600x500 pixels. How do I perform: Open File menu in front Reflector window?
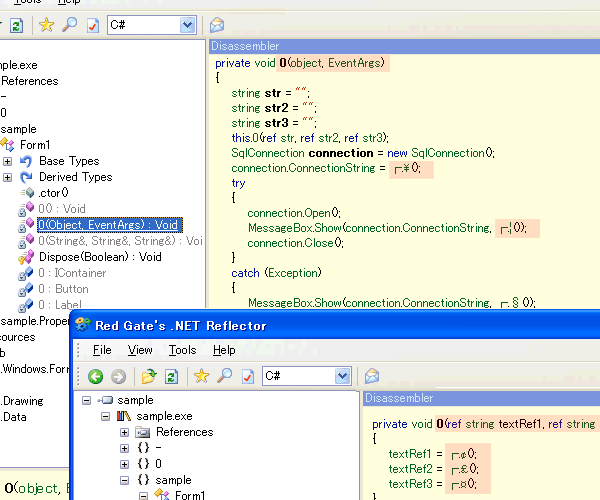pyautogui.click(x=102, y=350)
